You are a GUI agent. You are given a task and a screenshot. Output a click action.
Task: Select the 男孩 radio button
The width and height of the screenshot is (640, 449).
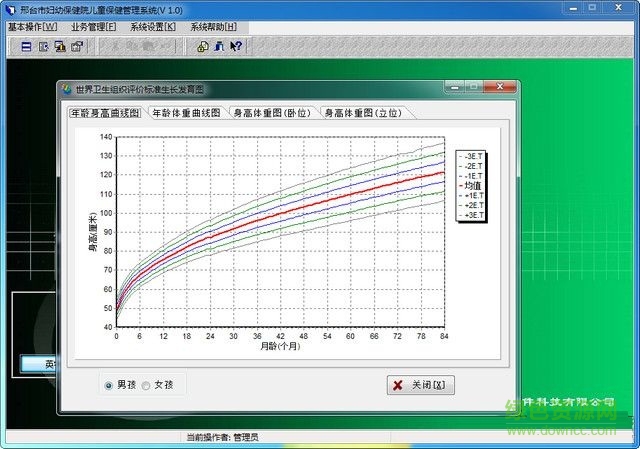coord(108,385)
